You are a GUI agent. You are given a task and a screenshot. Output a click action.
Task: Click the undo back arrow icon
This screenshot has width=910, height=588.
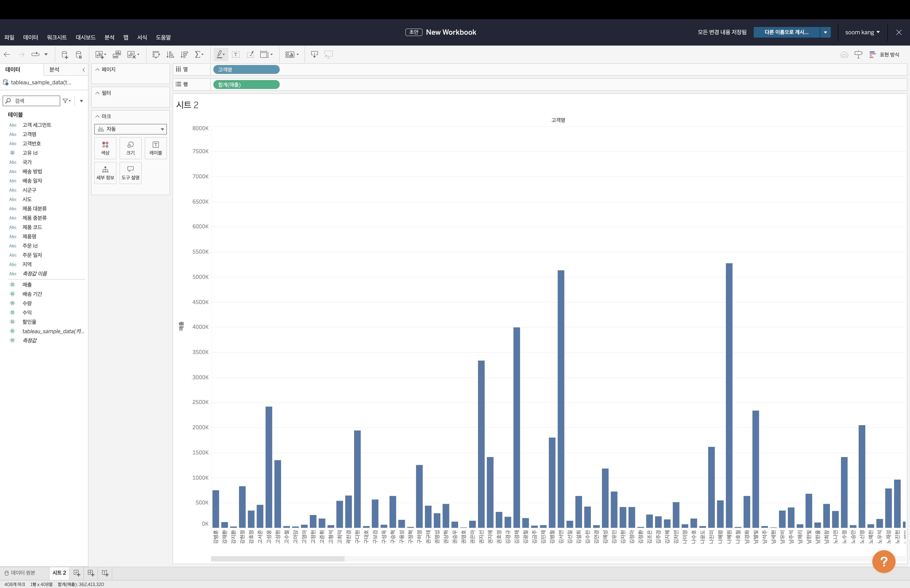click(7, 55)
